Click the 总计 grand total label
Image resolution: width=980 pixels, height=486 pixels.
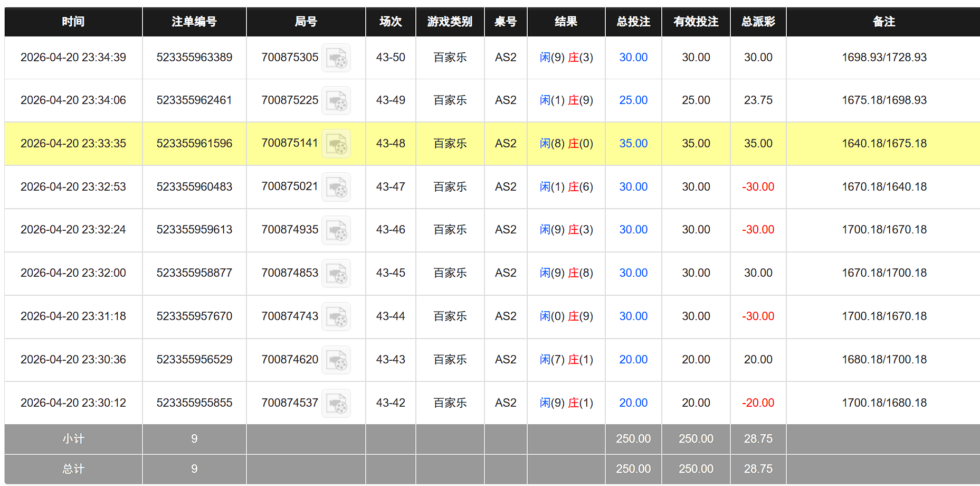(x=73, y=469)
